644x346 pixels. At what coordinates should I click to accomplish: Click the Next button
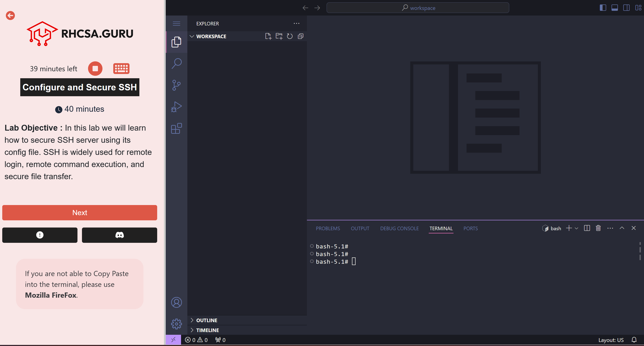coord(80,213)
